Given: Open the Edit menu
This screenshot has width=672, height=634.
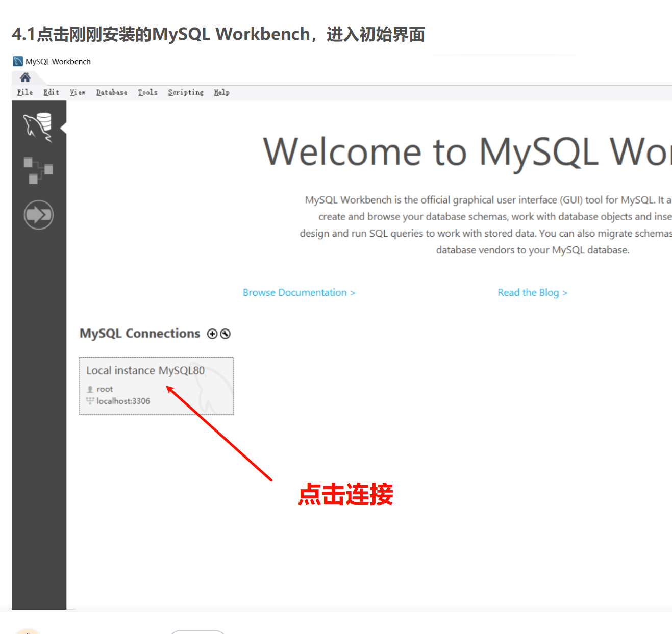Looking at the screenshot, I should click(x=51, y=92).
